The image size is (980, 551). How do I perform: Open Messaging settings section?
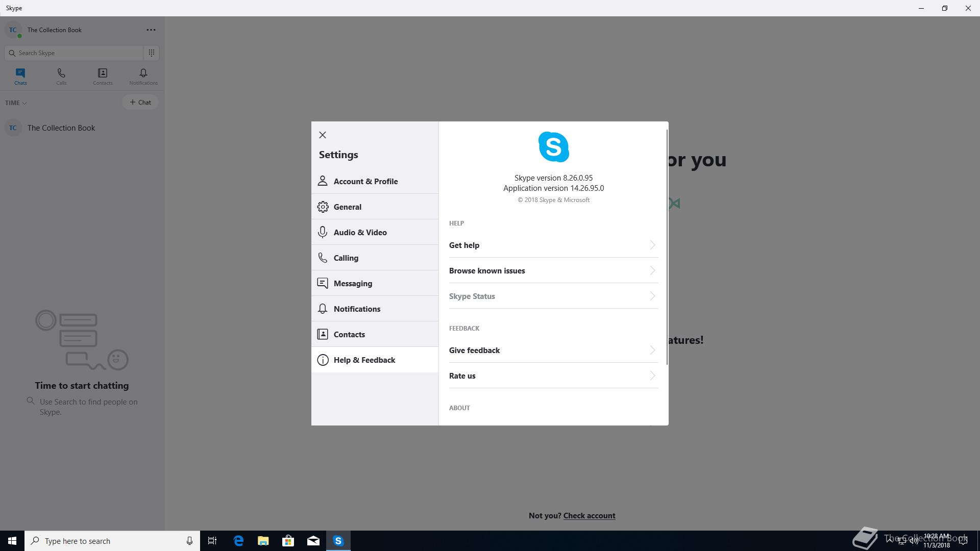coord(375,283)
